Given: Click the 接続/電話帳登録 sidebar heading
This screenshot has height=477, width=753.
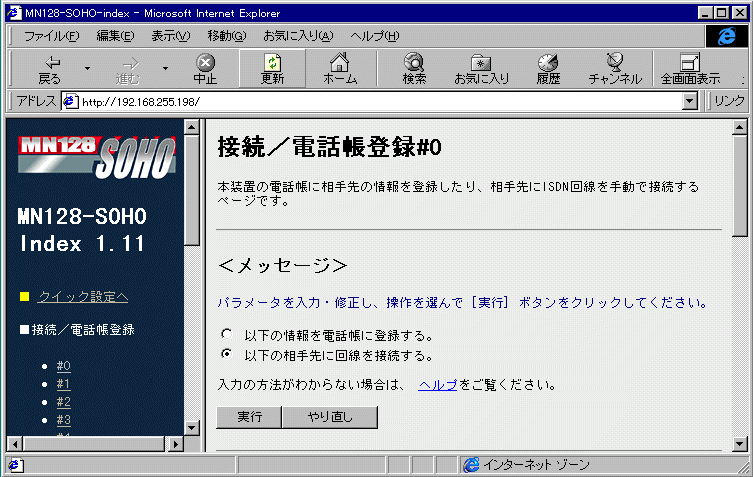Looking at the screenshot, I should [83, 330].
